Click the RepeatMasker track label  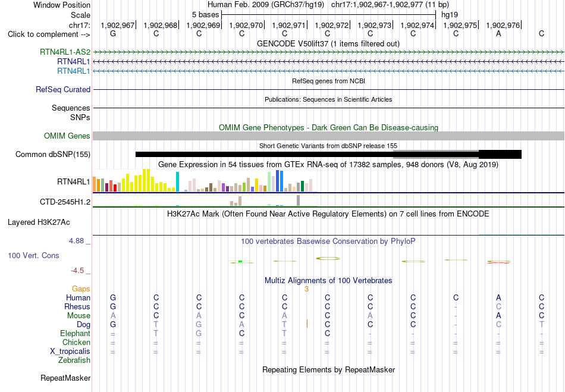tap(65, 378)
